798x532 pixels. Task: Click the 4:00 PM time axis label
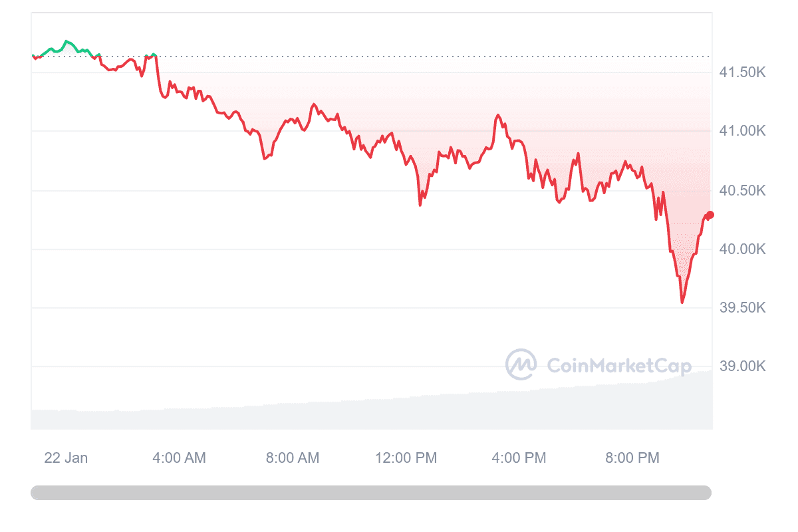(519, 458)
